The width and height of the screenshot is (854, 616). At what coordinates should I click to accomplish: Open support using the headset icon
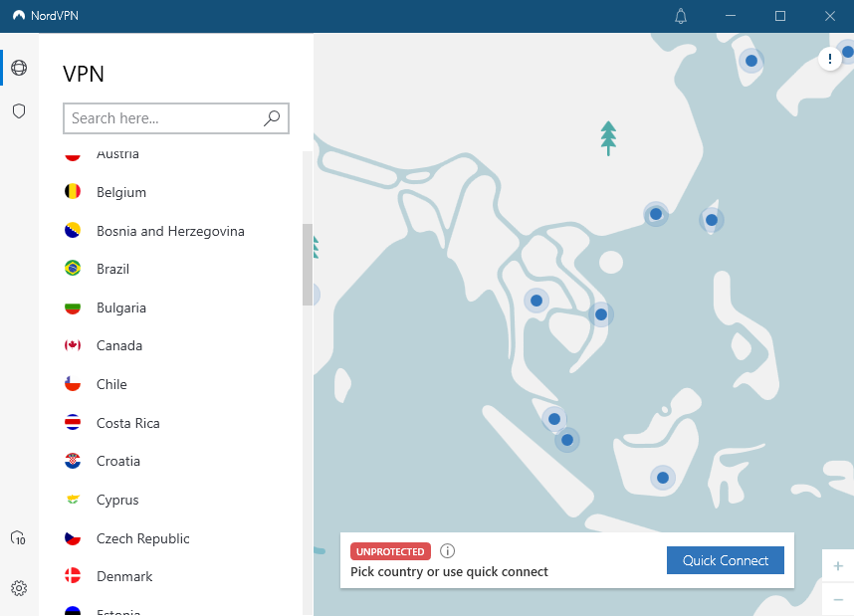coord(18,537)
